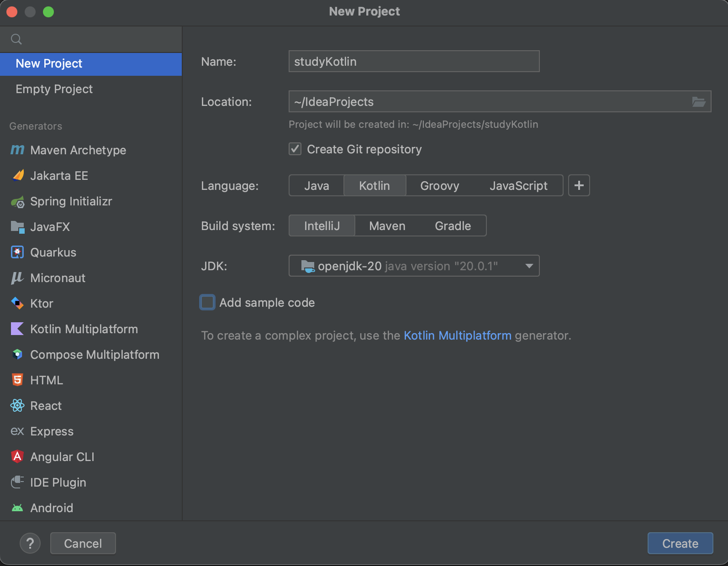Select Kotlin language option
The height and width of the screenshot is (566, 728).
(375, 186)
